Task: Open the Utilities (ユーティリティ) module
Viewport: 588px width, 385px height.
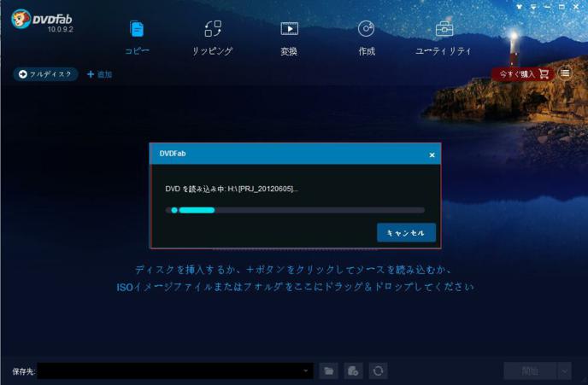Action: pos(444,38)
